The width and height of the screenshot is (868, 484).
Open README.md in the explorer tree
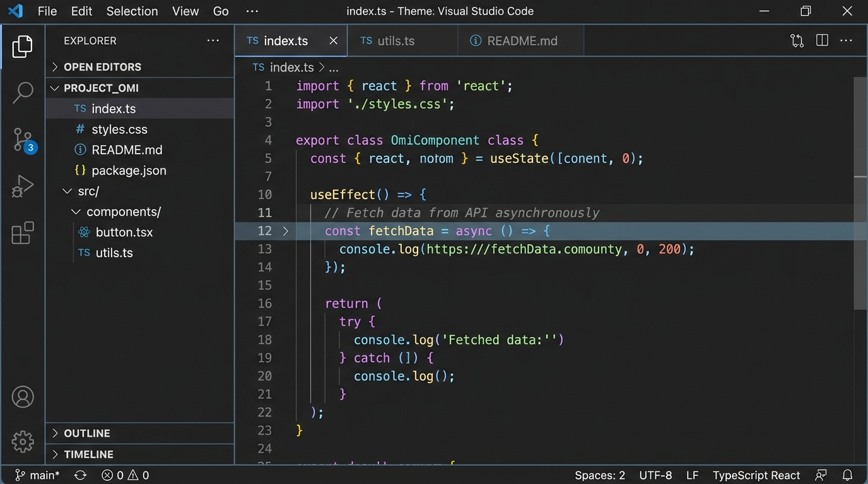pyautogui.click(x=140, y=150)
